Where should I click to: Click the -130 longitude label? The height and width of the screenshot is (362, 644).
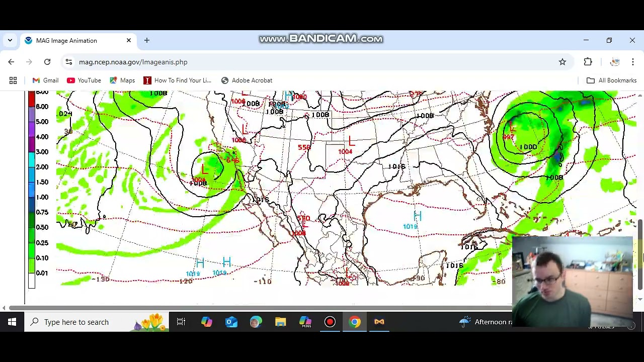(x=101, y=279)
